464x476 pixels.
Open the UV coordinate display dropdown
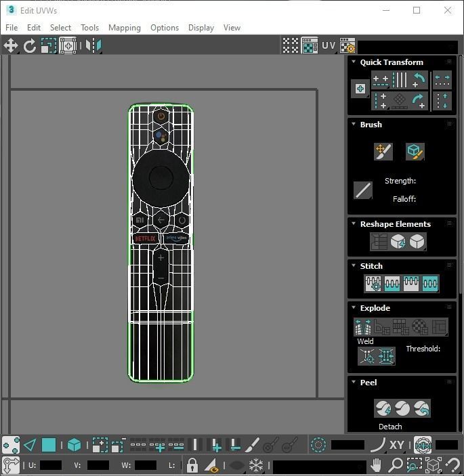coord(329,46)
